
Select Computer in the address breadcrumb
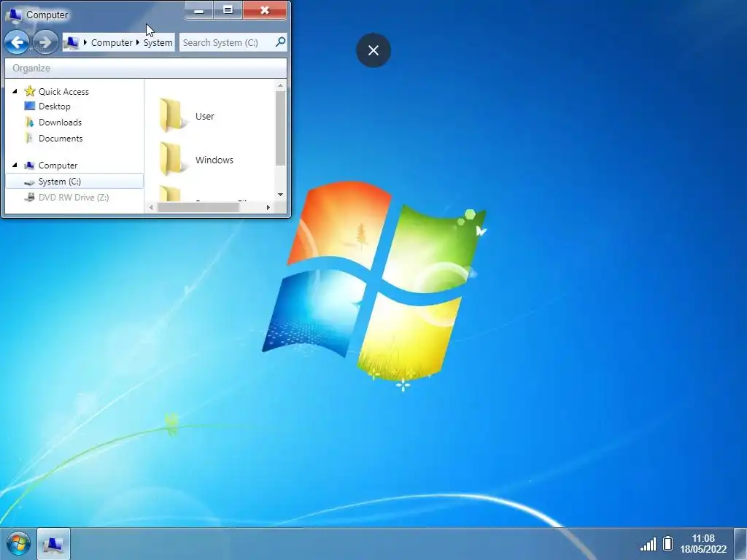tap(112, 42)
